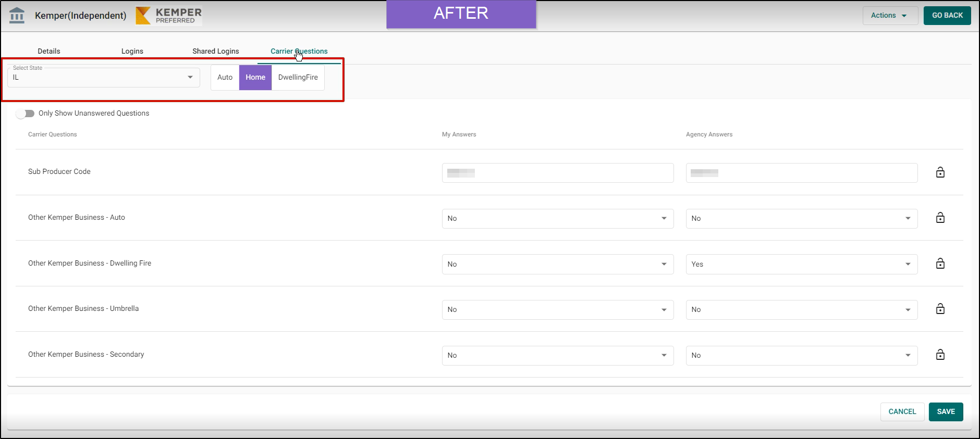The image size is (980, 439).
Task: Click the Carrier Questions column header
Action: pos(53,134)
